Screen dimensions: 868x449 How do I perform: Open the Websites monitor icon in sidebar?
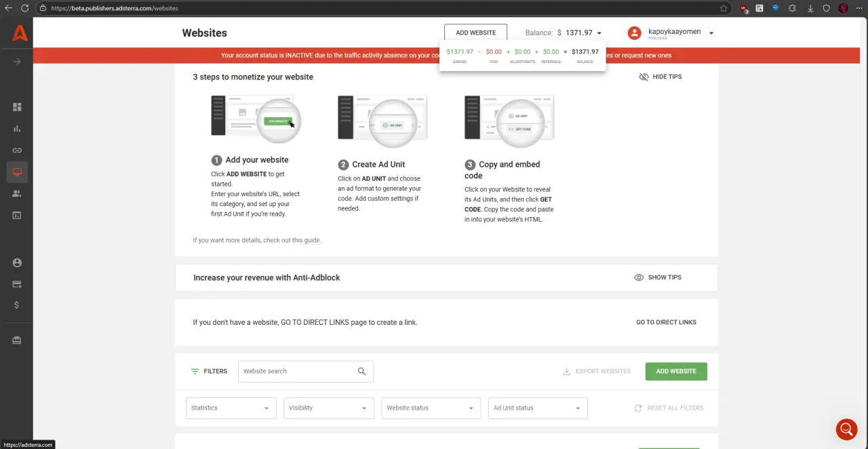(17, 172)
